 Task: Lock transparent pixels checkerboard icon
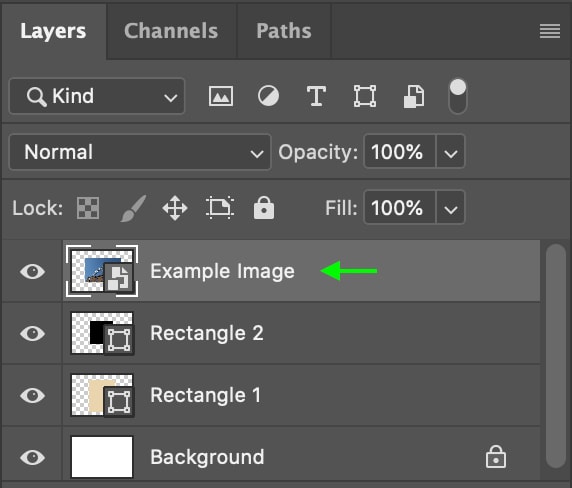[88, 208]
